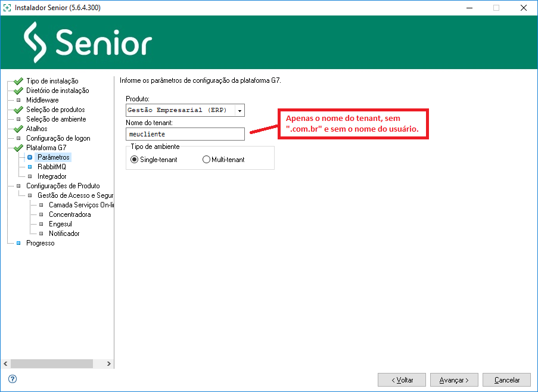The image size is (538, 392).
Task: Click the Avançar button
Action: [x=454, y=380]
